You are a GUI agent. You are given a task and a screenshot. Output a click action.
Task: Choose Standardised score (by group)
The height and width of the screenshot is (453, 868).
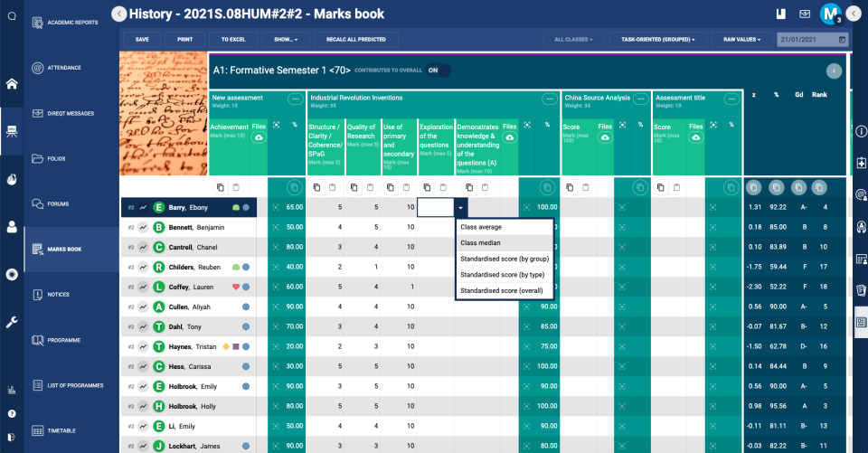pyautogui.click(x=505, y=259)
